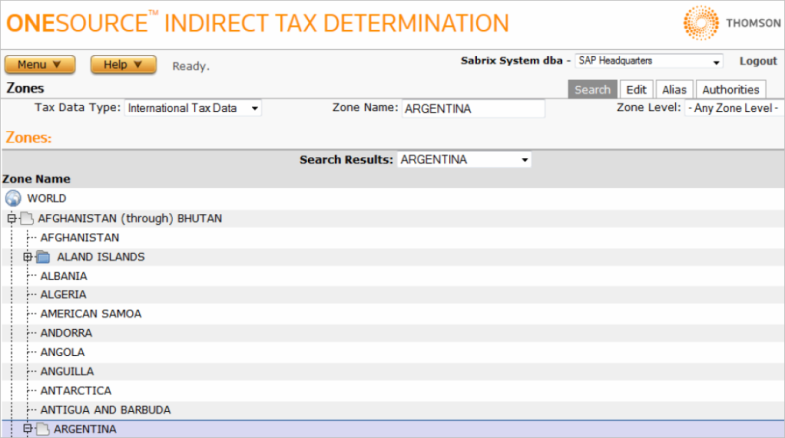Open the Menu button dropdown
Screen dimensions: 785x438
click(x=40, y=65)
